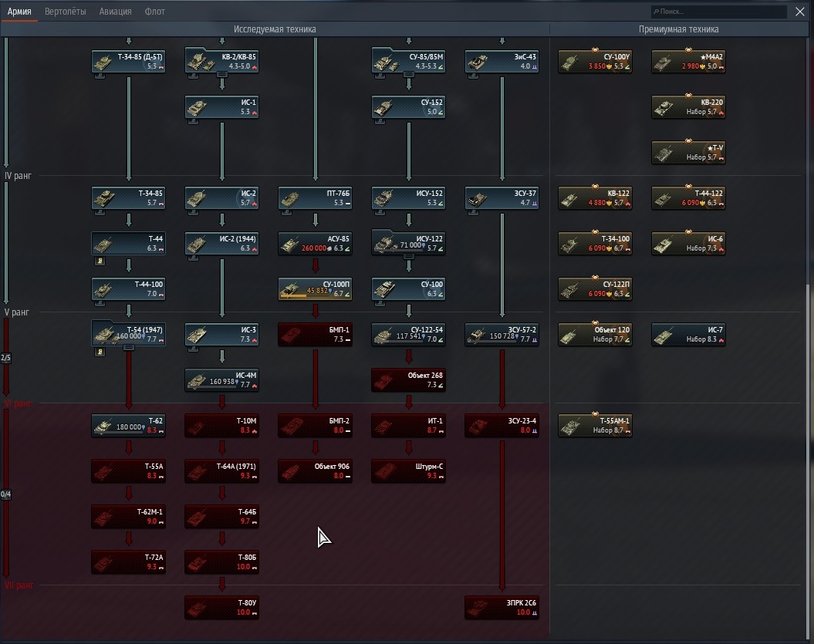Click the ПТ-76Б tank icon

point(289,198)
